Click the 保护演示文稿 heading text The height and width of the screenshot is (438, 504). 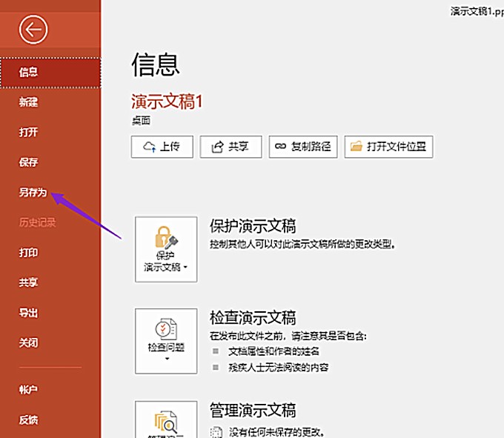253,226
